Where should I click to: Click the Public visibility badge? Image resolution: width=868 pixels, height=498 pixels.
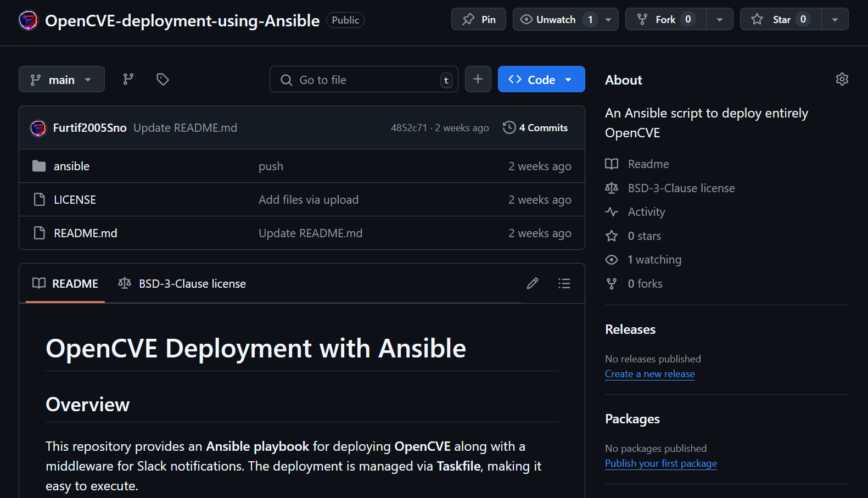click(x=345, y=20)
